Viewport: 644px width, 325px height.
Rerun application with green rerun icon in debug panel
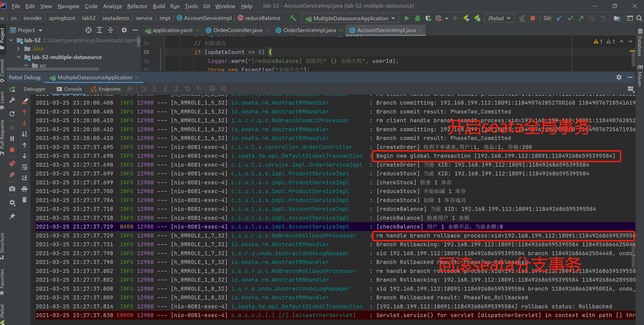(x=12, y=89)
